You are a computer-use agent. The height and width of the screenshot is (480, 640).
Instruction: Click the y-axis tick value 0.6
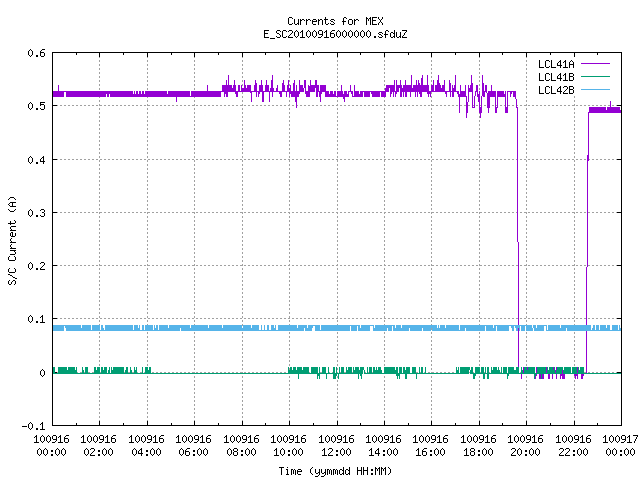[x=36, y=53]
